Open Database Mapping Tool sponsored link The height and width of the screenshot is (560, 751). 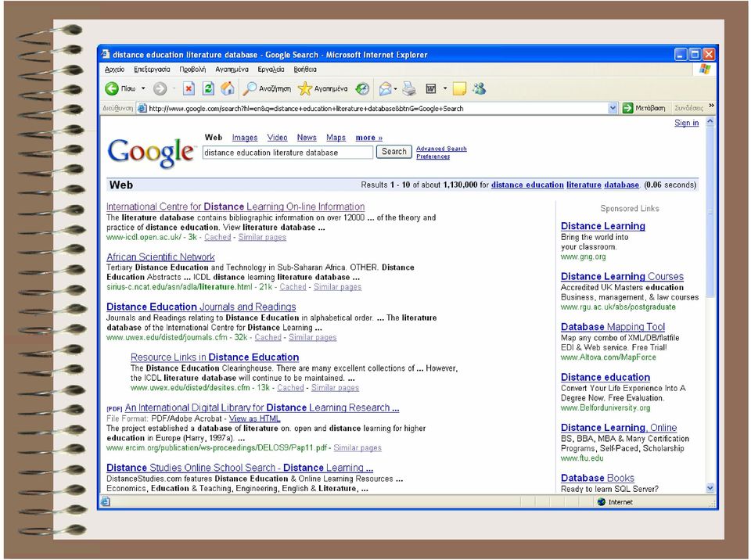(x=613, y=327)
